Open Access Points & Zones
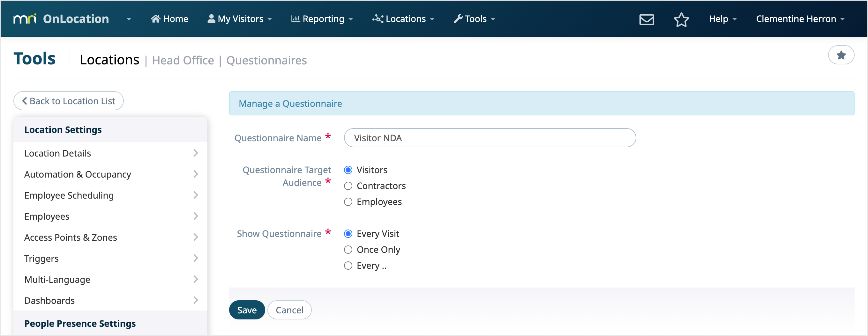Screen dimensions: 868x336 point(110,237)
